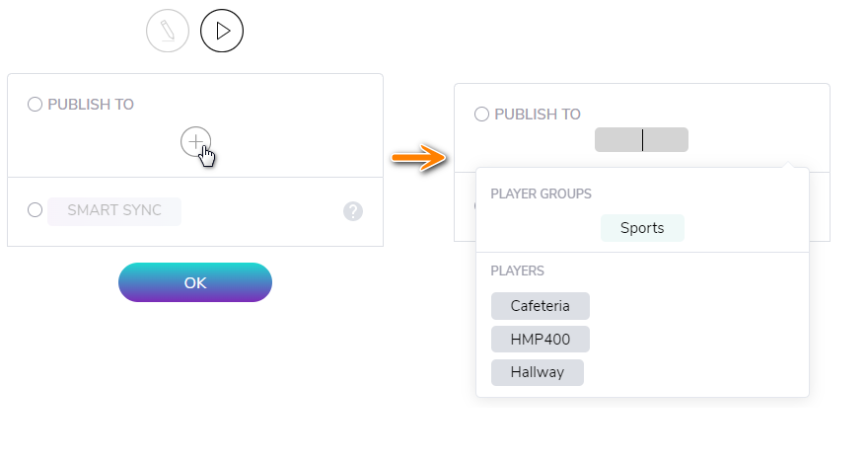
Task: Add a publish target with plus icon
Action: pyautogui.click(x=195, y=142)
